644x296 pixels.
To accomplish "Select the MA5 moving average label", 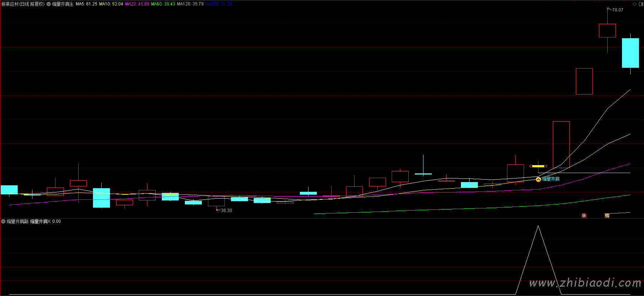I will tap(86, 4).
